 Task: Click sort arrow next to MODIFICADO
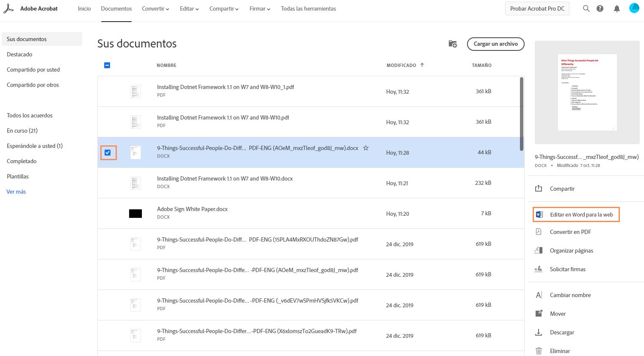422,65
